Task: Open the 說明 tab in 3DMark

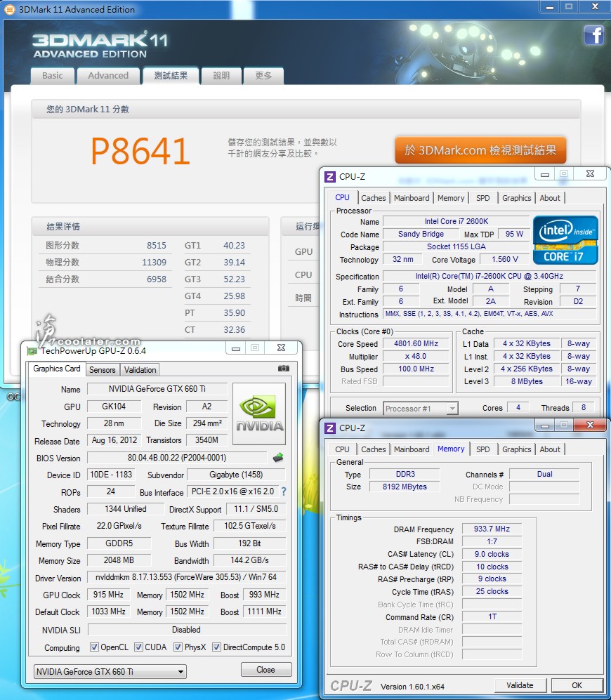Action: pyautogui.click(x=221, y=76)
